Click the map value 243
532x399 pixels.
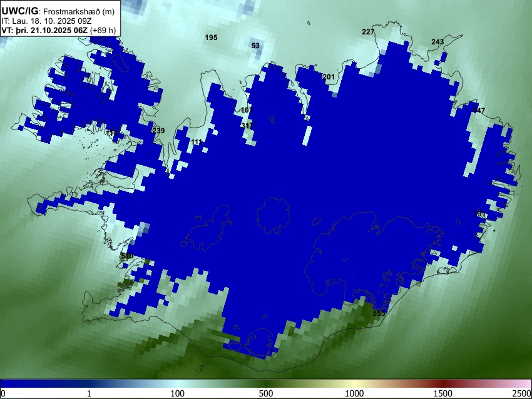tap(437, 42)
